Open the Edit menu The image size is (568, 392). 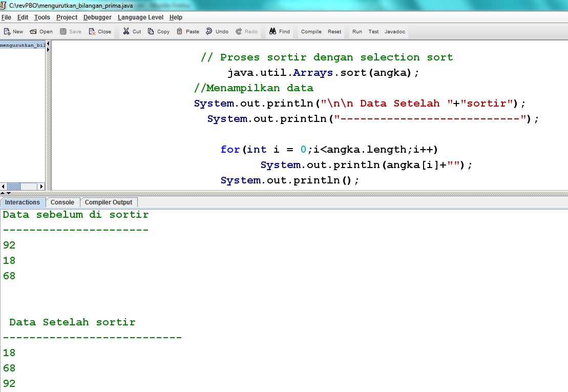click(23, 17)
